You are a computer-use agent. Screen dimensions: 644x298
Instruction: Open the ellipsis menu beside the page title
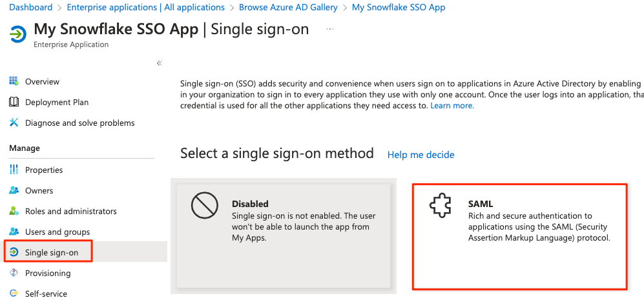(330, 29)
